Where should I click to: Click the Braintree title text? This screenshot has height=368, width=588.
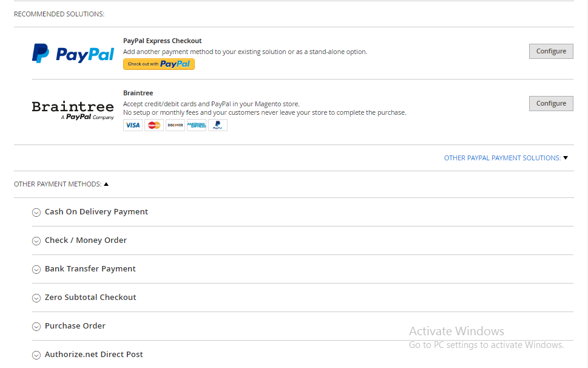[x=138, y=93]
